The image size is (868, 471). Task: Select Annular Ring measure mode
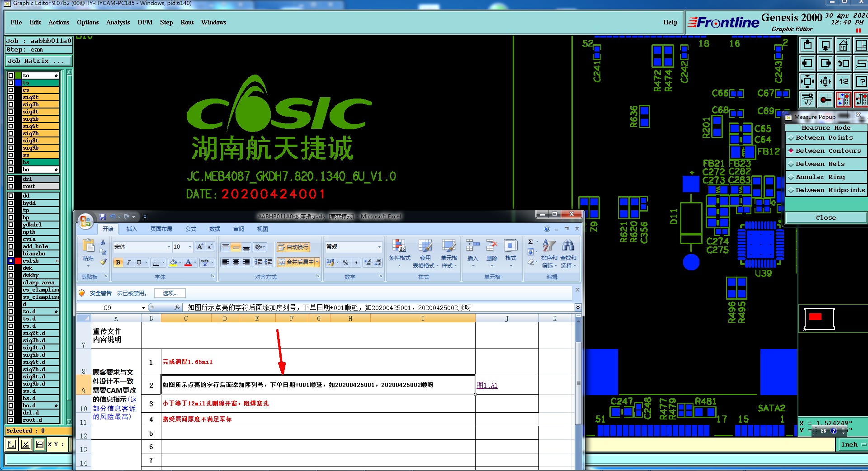click(826, 177)
